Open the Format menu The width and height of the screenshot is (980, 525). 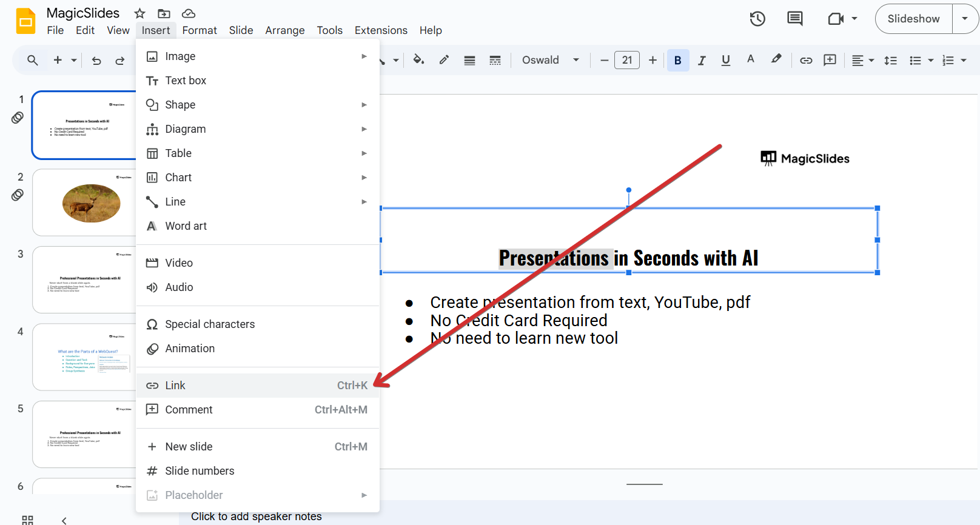click(x=200, y=30)
